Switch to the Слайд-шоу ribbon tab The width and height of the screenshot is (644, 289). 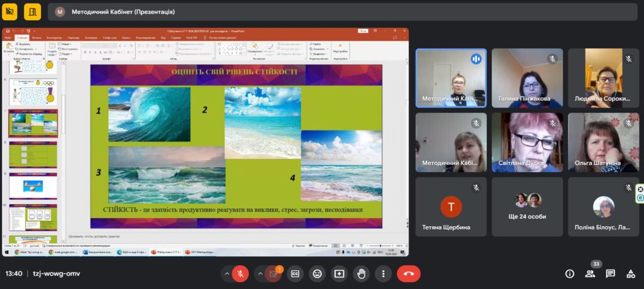coord(109,38)
